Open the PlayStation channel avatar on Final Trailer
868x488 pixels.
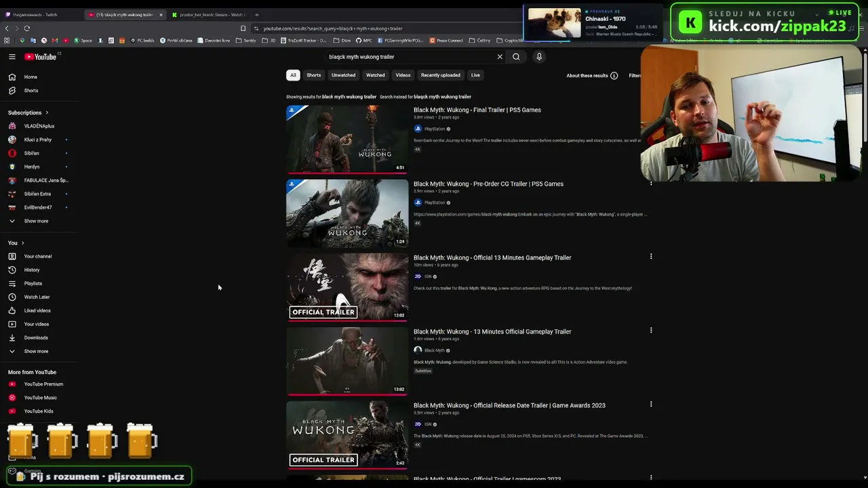pos(418,129)
